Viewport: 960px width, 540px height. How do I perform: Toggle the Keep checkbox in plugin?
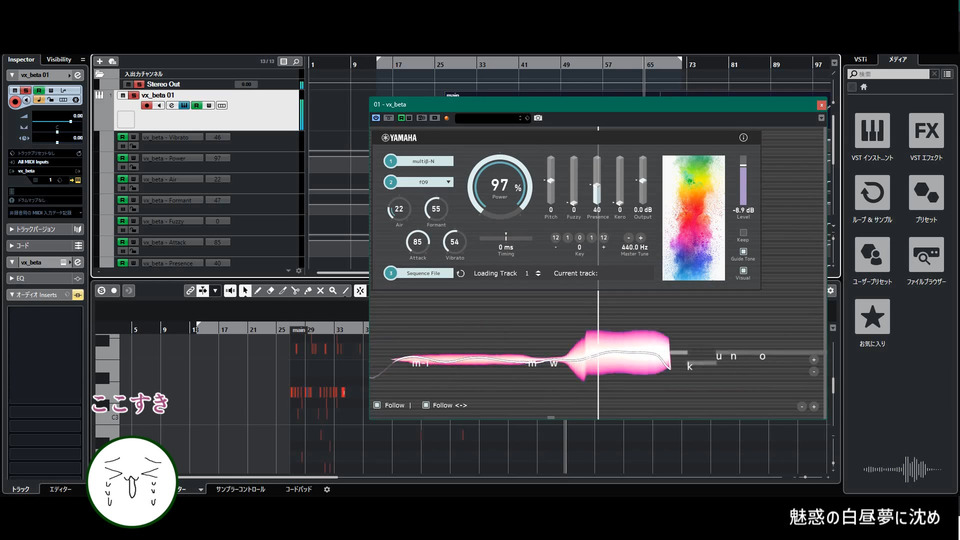click(x=743, y=233)
